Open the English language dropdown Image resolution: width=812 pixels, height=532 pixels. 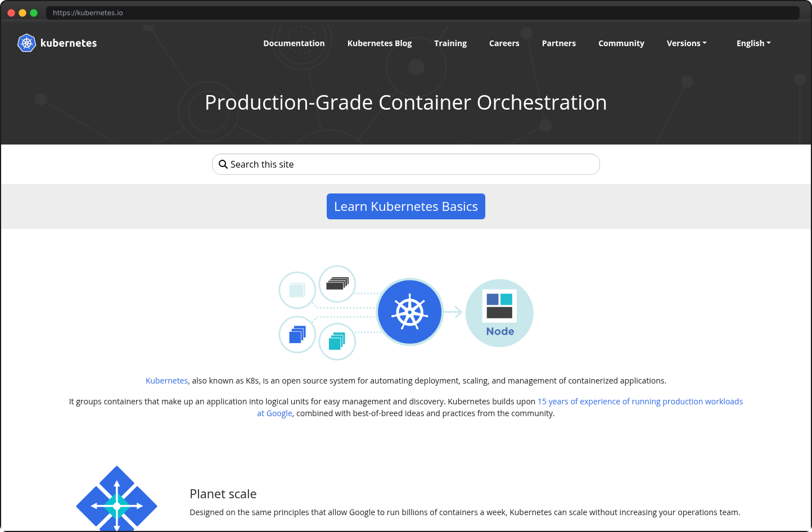pyautogui.click(x=753, y=43)
